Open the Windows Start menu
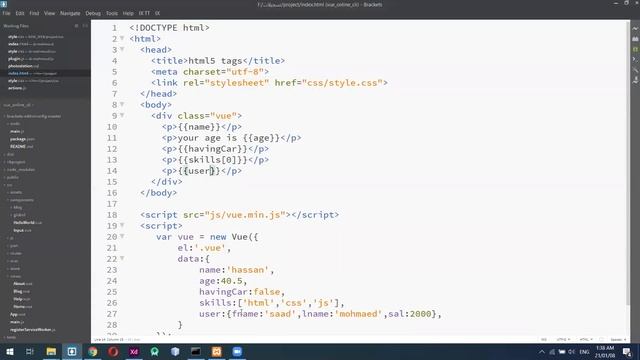This screenshot has width=640, height=360. pos(9,351)
